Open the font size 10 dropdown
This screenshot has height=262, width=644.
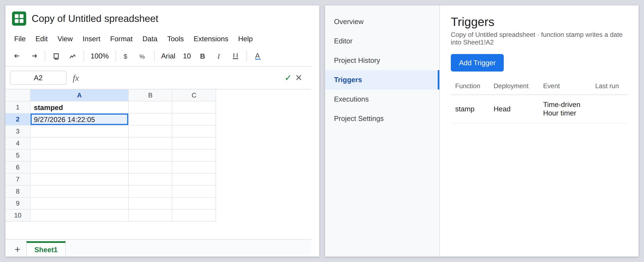(187, 56)
